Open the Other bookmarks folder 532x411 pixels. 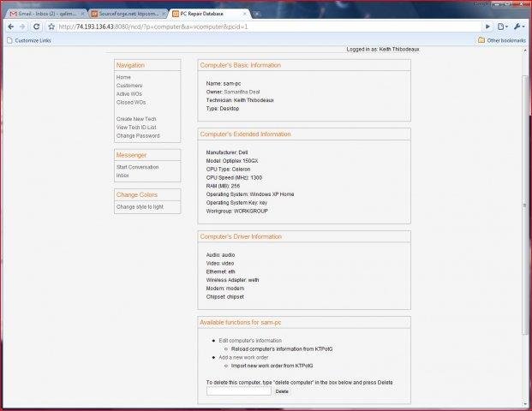click(x=502, y=40)
